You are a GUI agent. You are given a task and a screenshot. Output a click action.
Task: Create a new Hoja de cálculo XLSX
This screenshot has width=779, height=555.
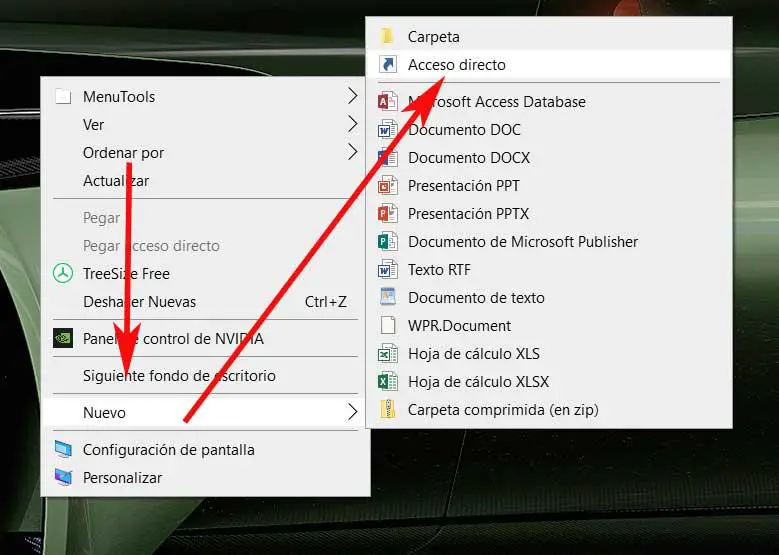point(549,382)
